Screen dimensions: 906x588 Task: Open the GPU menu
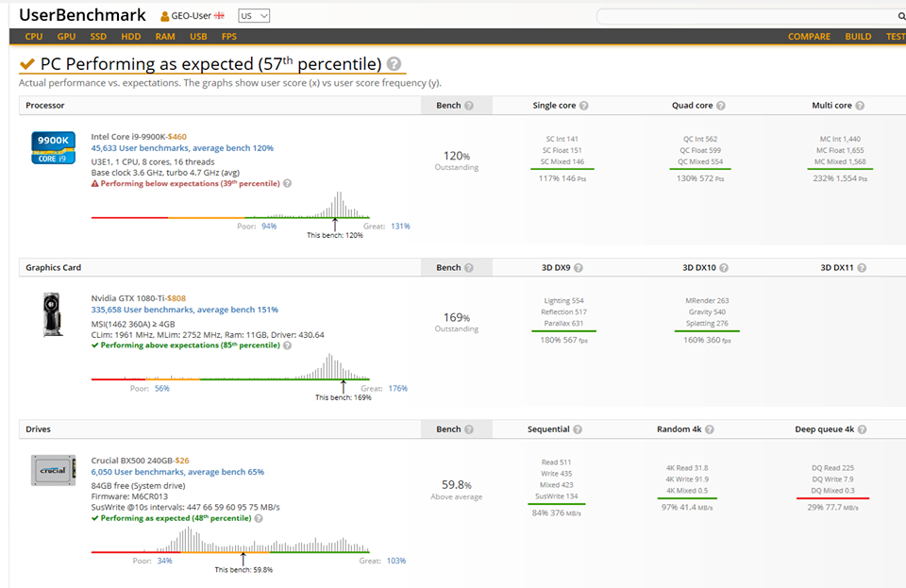pyautogui.click(x=66, y=37)
